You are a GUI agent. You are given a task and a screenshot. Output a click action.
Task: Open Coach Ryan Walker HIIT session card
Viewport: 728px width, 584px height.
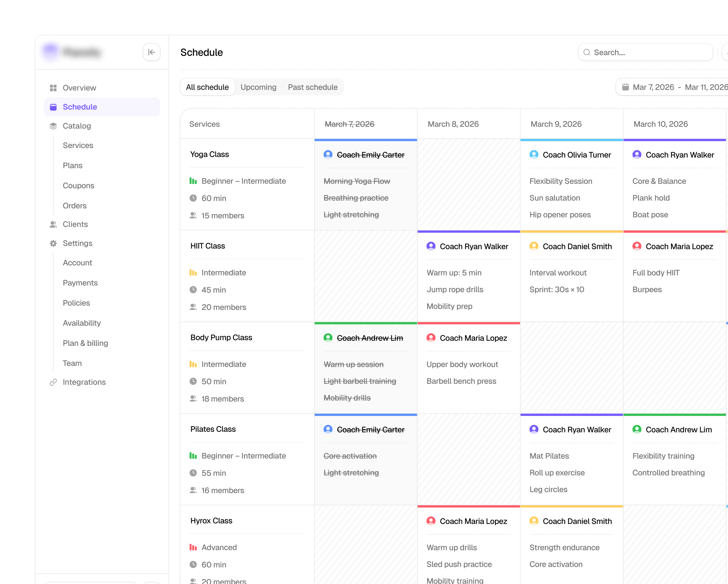(469, 276)
